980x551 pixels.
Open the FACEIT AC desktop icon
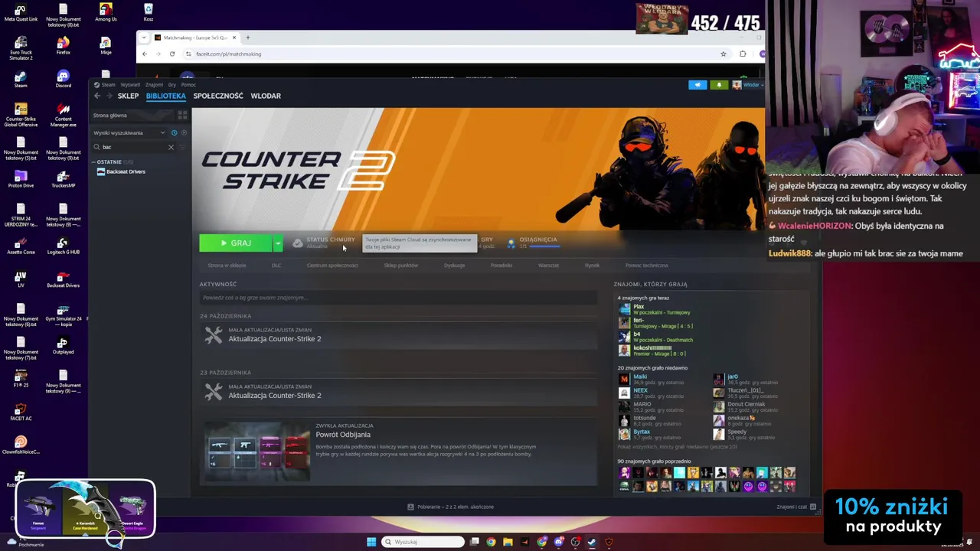21,411
